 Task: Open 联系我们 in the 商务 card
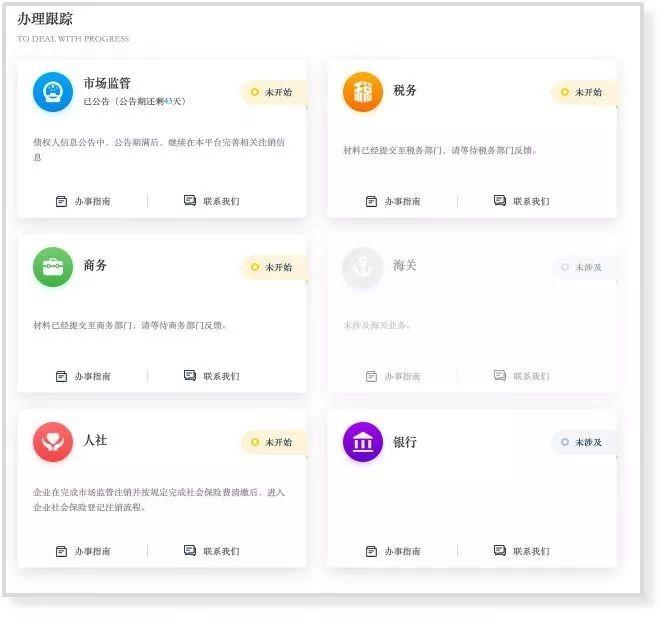pyautogui.click(x=212, y=376)
